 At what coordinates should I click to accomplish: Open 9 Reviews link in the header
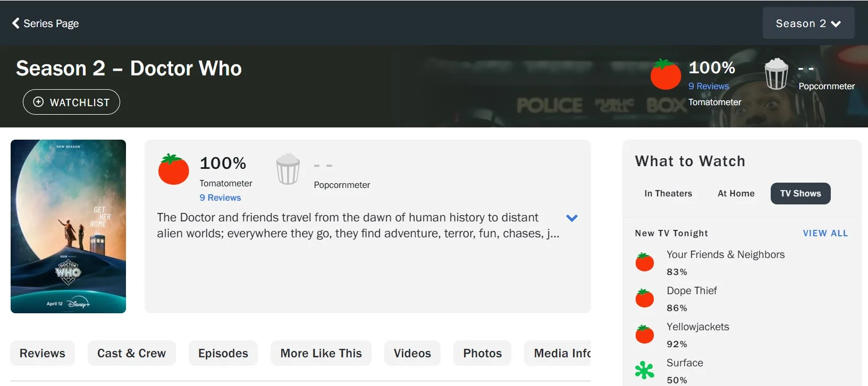[709, 86]
